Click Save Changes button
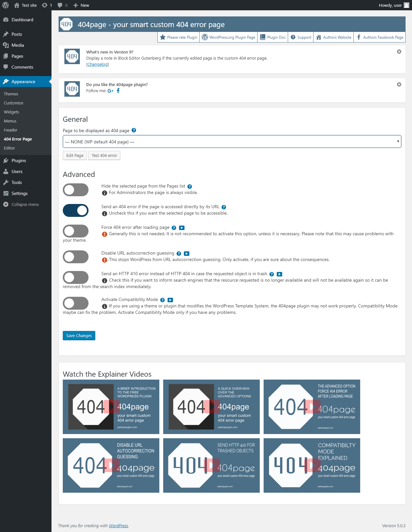 [79, 335]
